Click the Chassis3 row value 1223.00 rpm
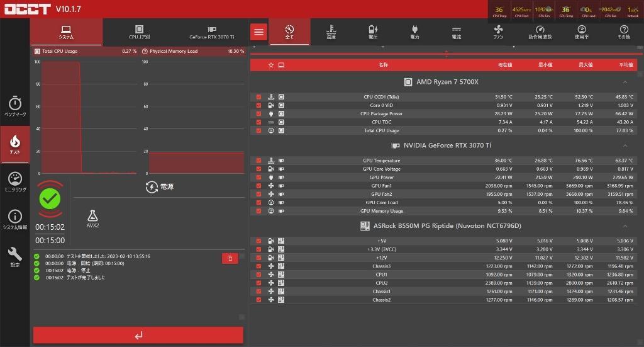 (499, 266)
